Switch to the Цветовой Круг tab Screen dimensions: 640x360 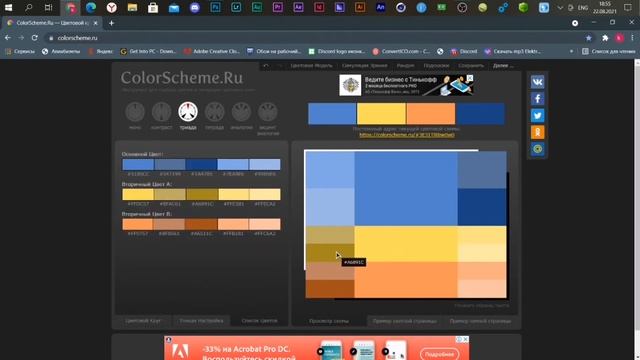tap(143, 321)
